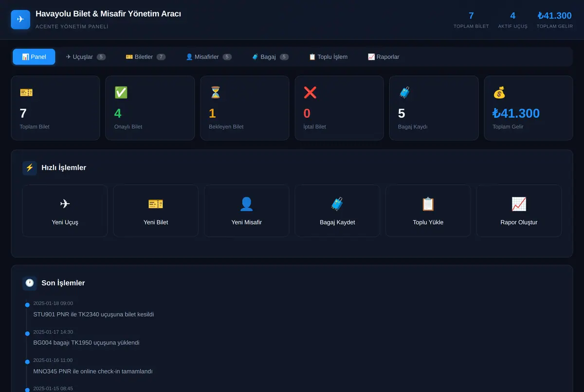The height and width of the screenshot is (392, 584).
Task: Click the airplane logo icon in header
Action: [x=20, y=19]
